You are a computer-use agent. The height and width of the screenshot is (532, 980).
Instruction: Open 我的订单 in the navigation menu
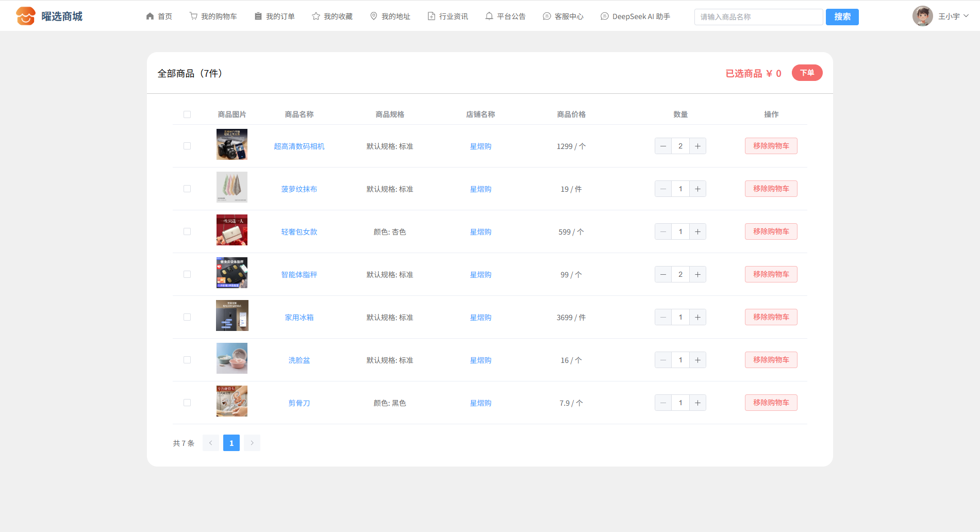point(275,16)
